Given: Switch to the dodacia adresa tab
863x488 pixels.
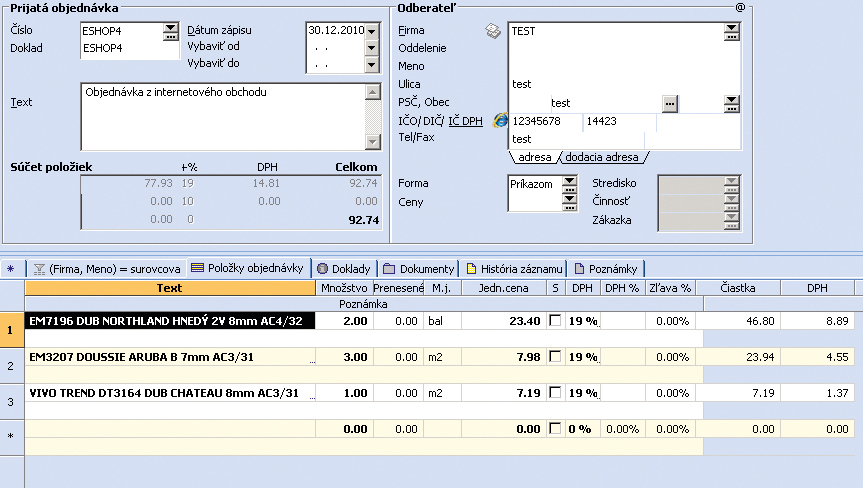Looking at the screenshot, I should [x=602, y=157].
